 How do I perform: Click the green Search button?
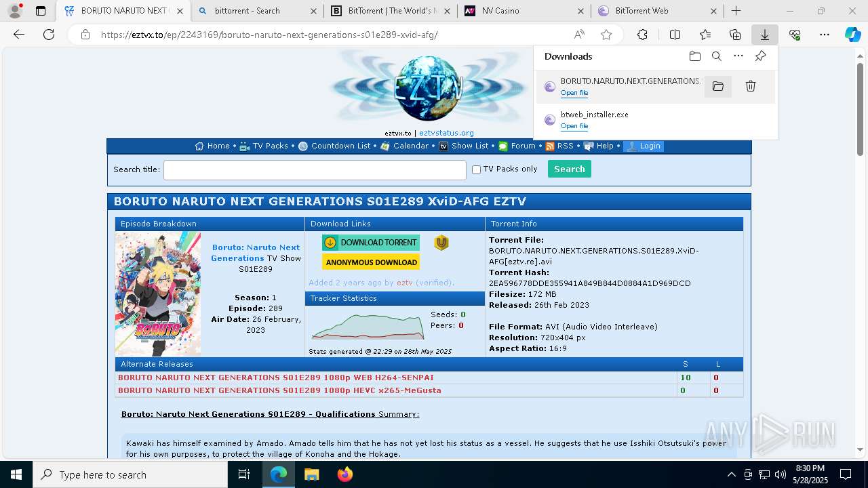click(x=570, y=169)
